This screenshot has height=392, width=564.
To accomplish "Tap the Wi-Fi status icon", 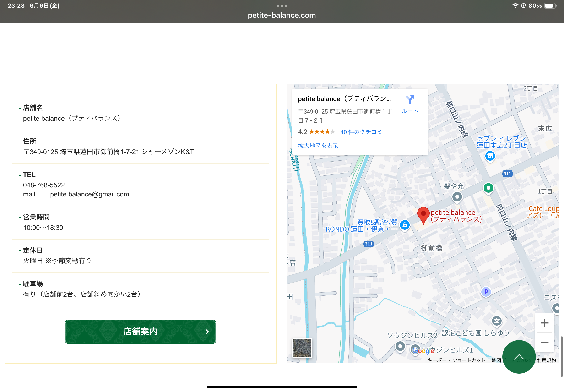I will tap(515, 6).
